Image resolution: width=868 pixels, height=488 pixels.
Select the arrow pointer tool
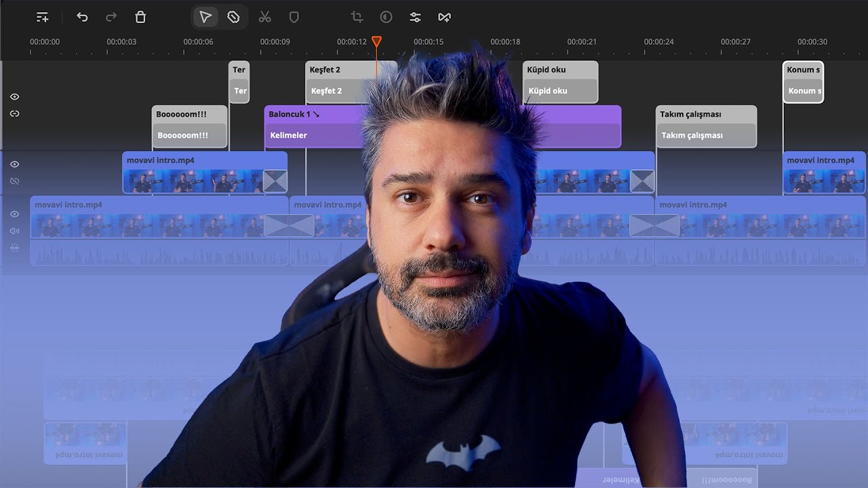tap(205, 17)
